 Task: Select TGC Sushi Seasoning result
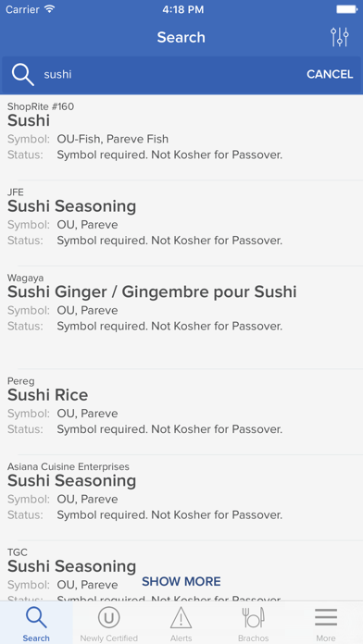[181, 571]
